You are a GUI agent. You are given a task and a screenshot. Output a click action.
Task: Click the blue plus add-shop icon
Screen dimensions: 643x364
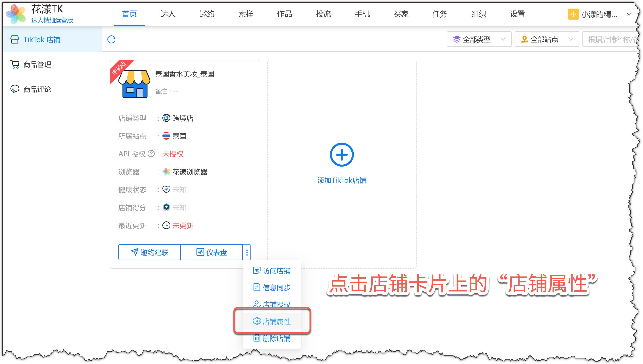pyautogui.click(x=342, y=155)
